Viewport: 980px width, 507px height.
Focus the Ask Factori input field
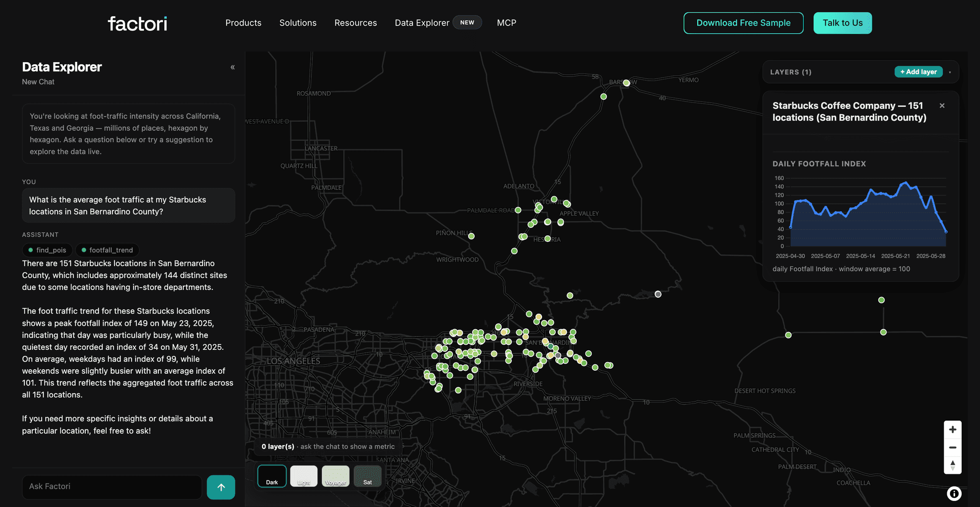pyautogui.click(x=112, y=487)
